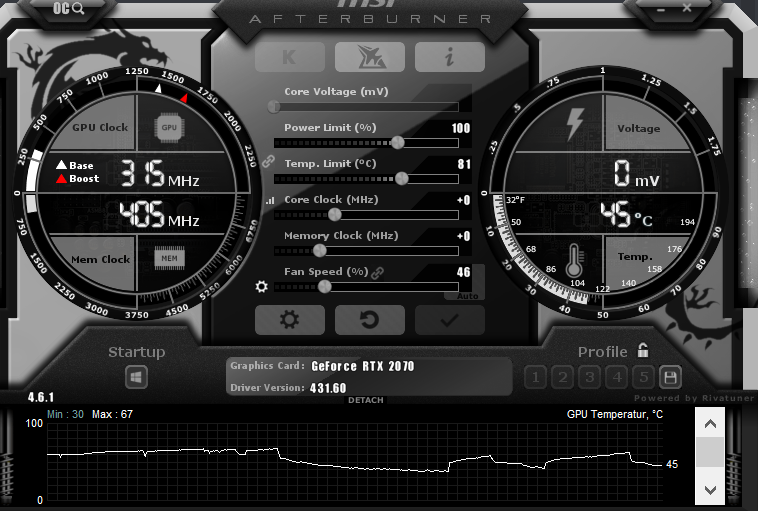Open the information i panel

pyautogui.click(x=450, y=57)
